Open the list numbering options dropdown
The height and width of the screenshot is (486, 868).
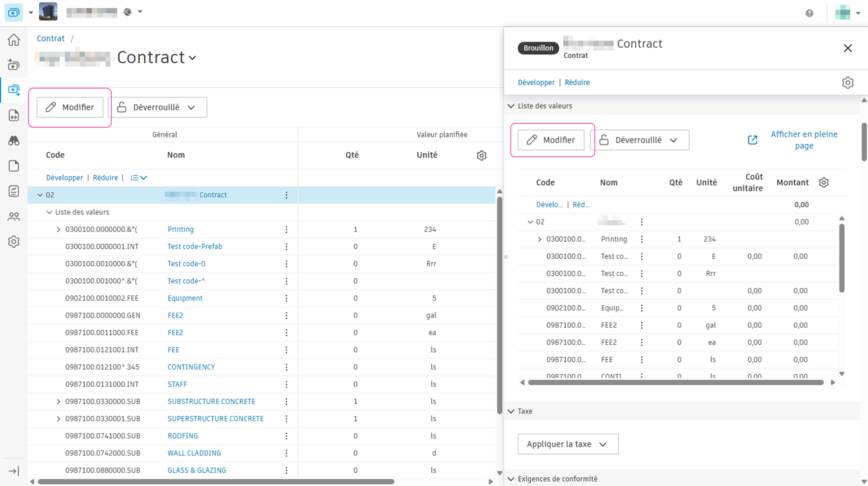click(x=139, y=178)
